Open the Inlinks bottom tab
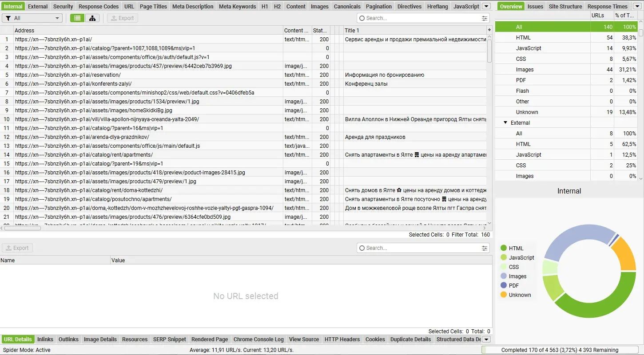Screen dimensions: 644x355 pos(45,339)
